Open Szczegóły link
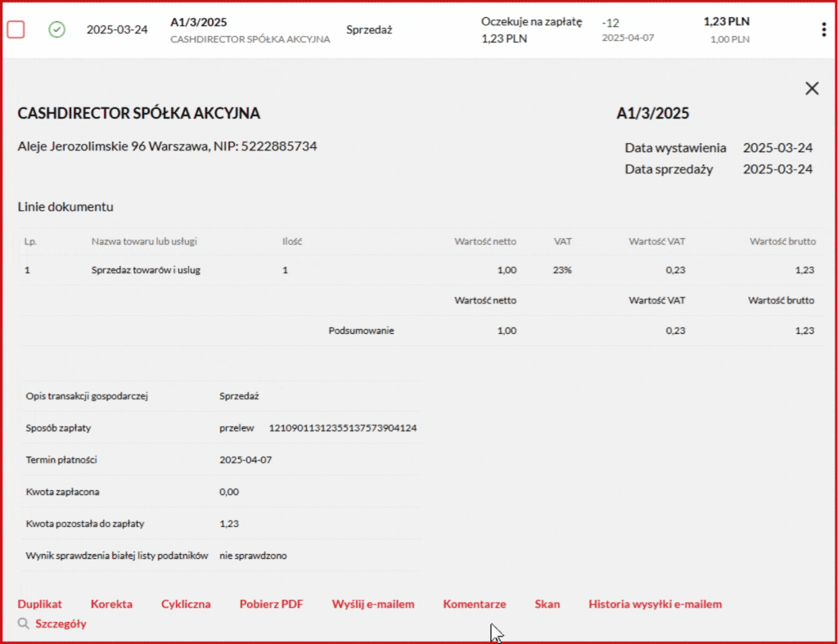 point(61,624)
